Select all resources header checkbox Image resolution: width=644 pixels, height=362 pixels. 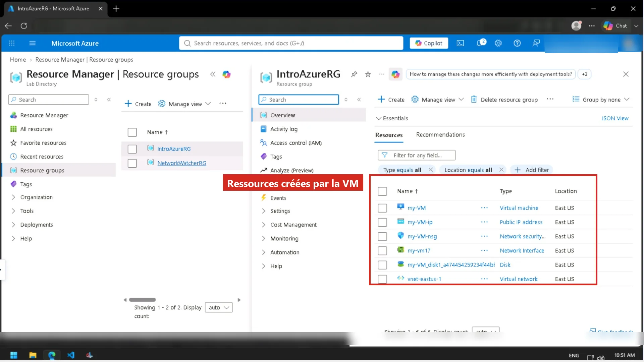click(x=382, y=191)
